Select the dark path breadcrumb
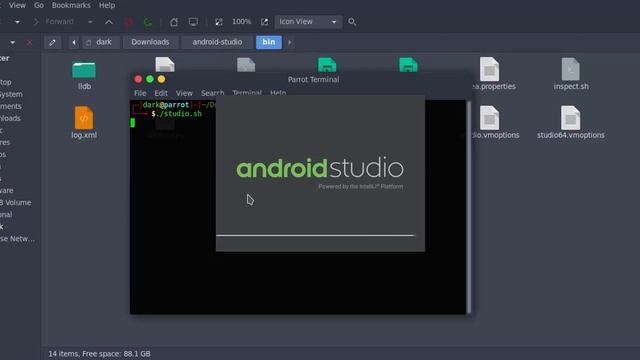The image size is (640, 360). point(100,42)
